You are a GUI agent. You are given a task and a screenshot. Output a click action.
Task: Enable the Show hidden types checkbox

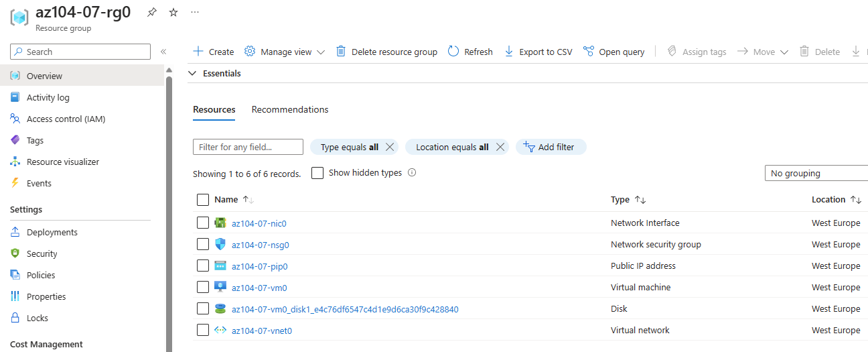(317, 173)
